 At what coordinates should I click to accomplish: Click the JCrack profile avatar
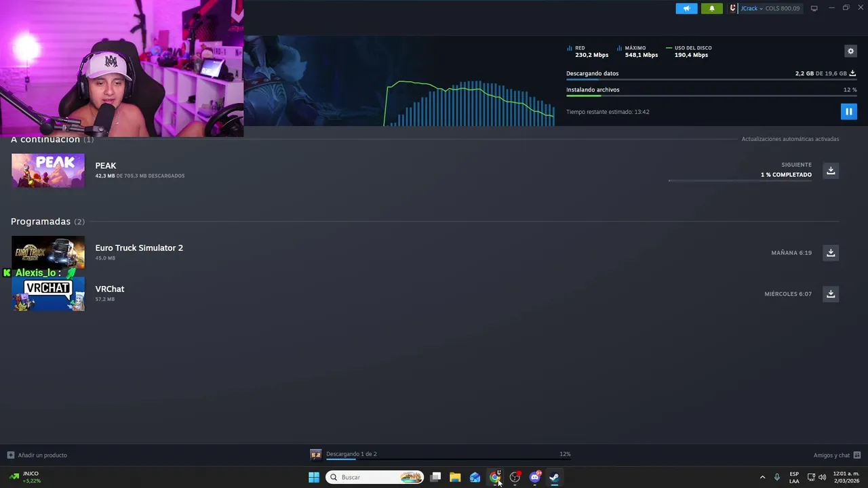click(732, 8)
